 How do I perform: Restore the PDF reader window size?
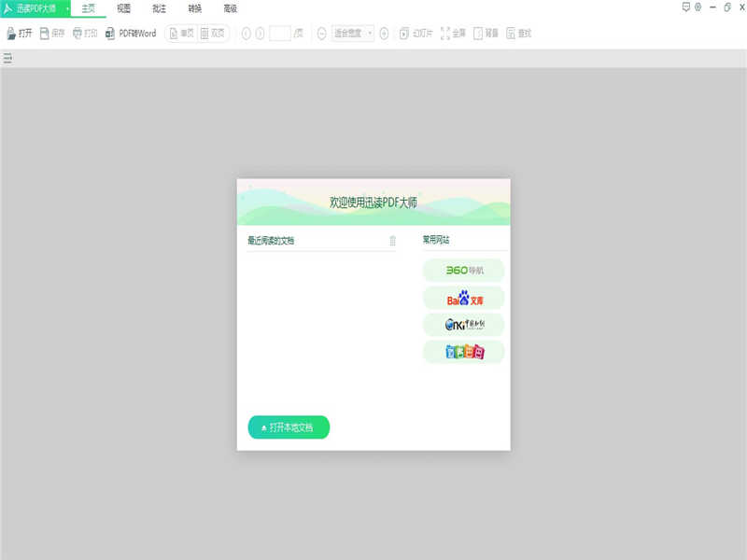coord(727,7)
